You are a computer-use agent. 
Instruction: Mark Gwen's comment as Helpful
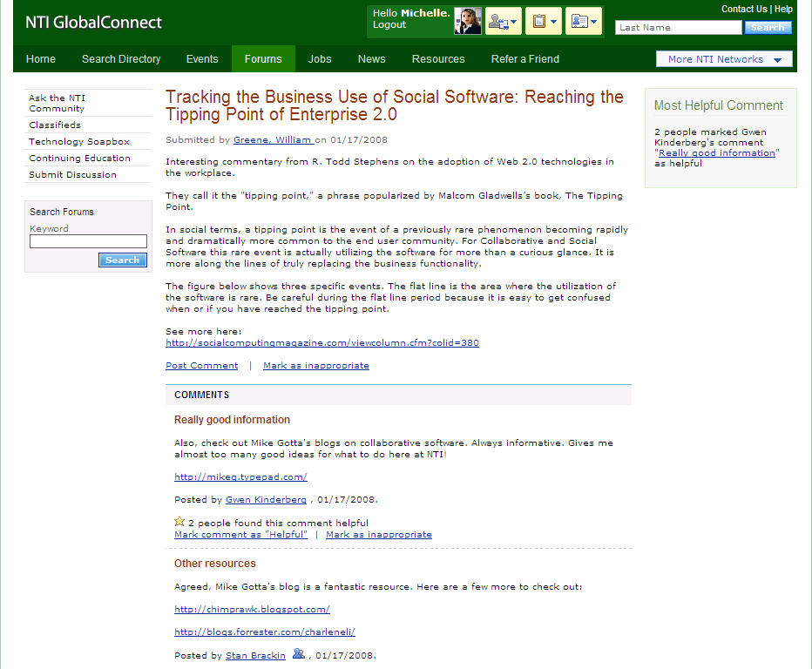[x=240, y=534]
